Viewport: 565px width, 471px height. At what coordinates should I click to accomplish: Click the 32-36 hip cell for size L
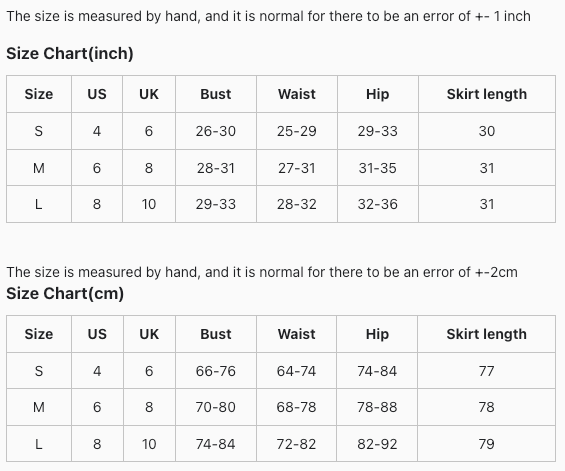pyautogui.click(x=378, y=204)
